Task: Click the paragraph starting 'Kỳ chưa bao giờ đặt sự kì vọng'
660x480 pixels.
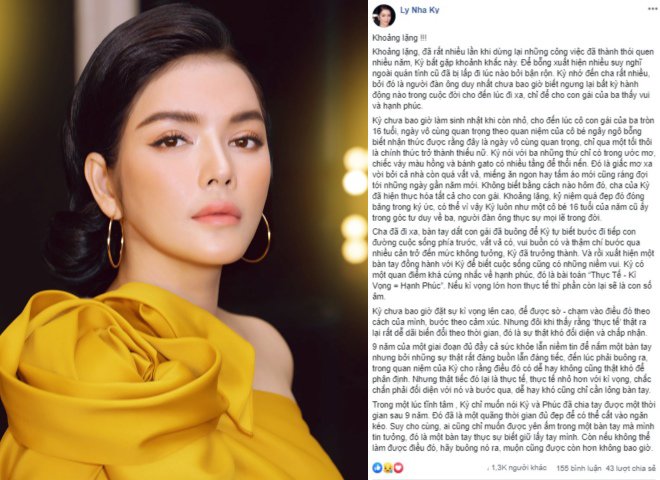Action: click(514, 322)
